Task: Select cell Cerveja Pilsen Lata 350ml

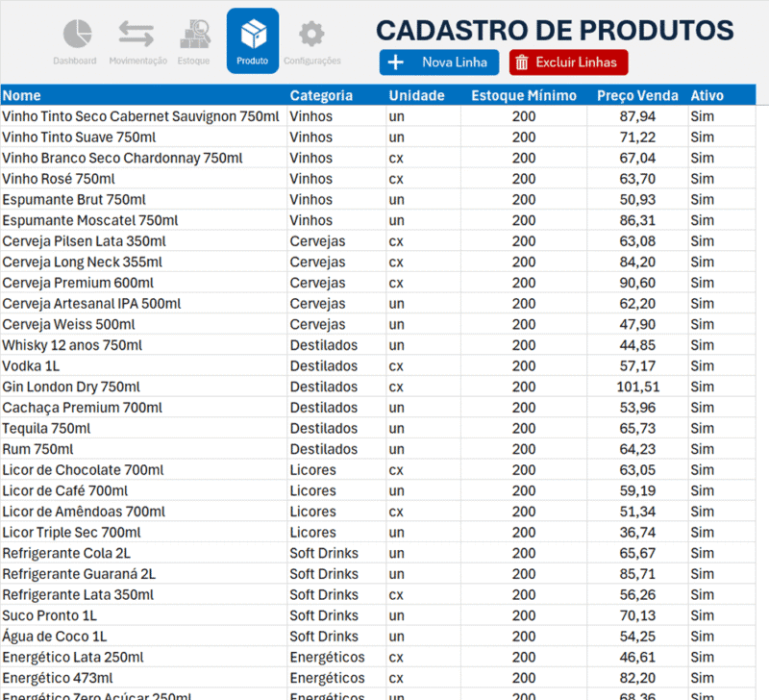Action: point(143,240)
